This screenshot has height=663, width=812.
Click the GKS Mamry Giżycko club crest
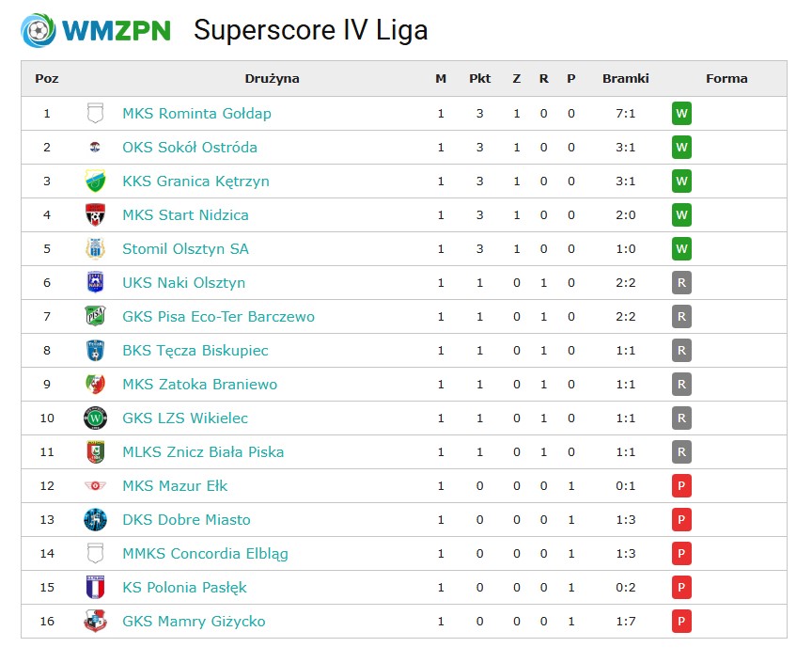click(x=95, y=621)
